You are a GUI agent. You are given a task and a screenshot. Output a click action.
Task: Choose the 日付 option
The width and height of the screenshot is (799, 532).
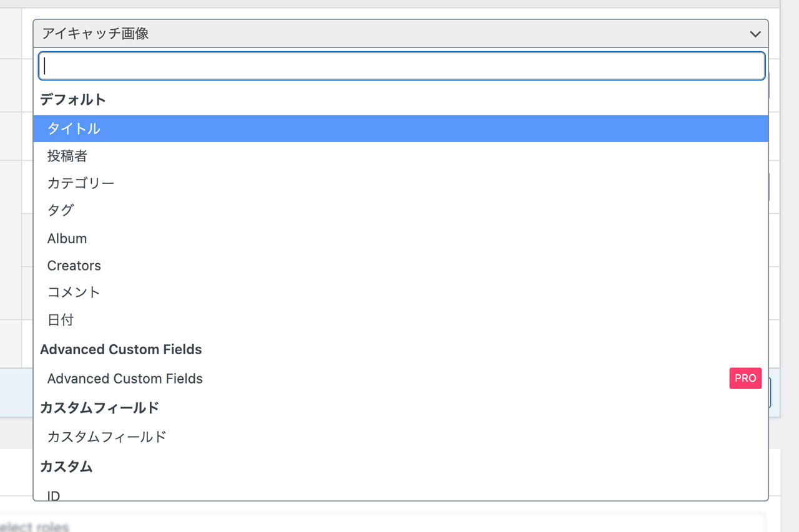(61, 320)
